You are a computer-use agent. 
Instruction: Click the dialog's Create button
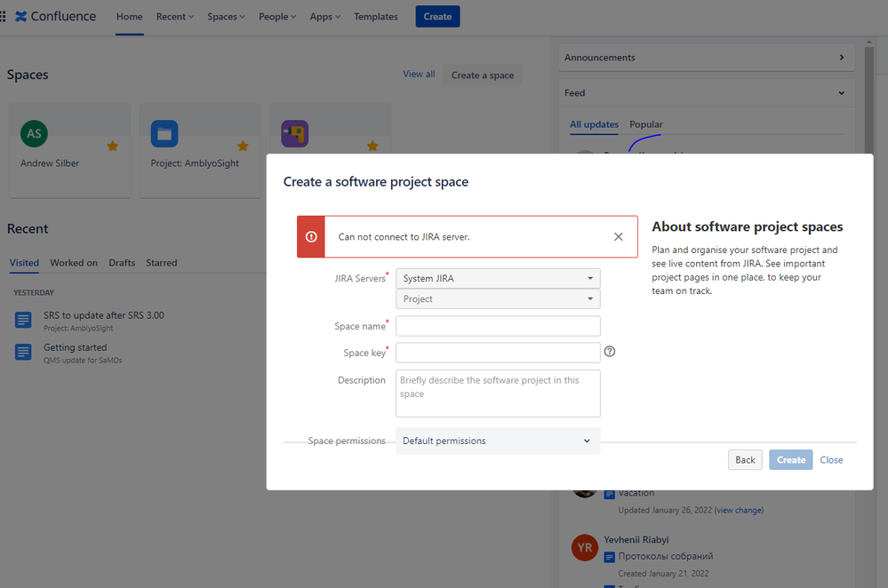tap(790, 459)
